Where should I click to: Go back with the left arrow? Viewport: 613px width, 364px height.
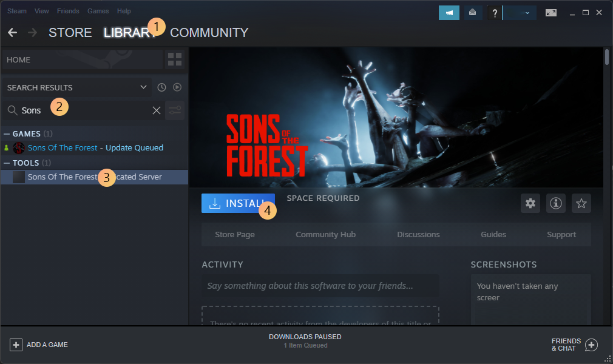point(13,32)
